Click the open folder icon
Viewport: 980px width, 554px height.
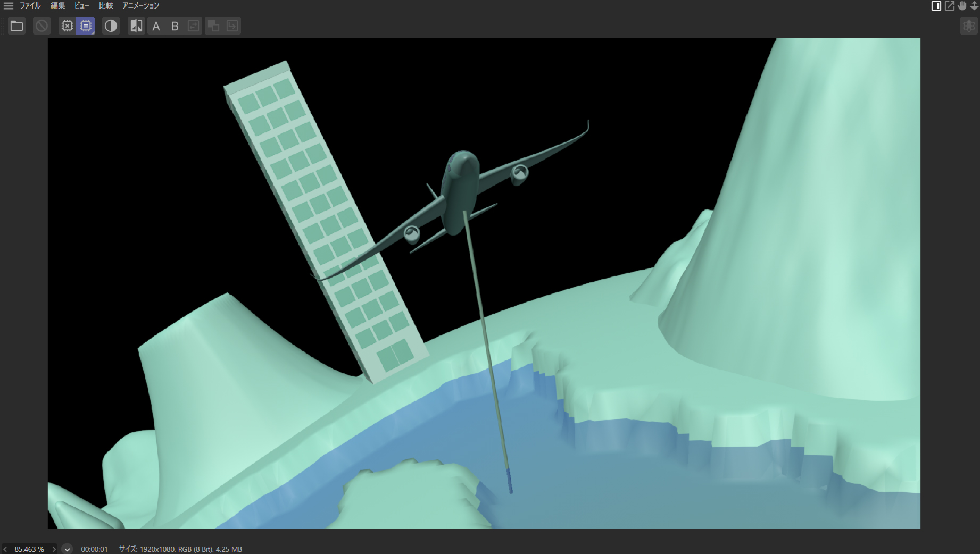click(x=16, y=26)
